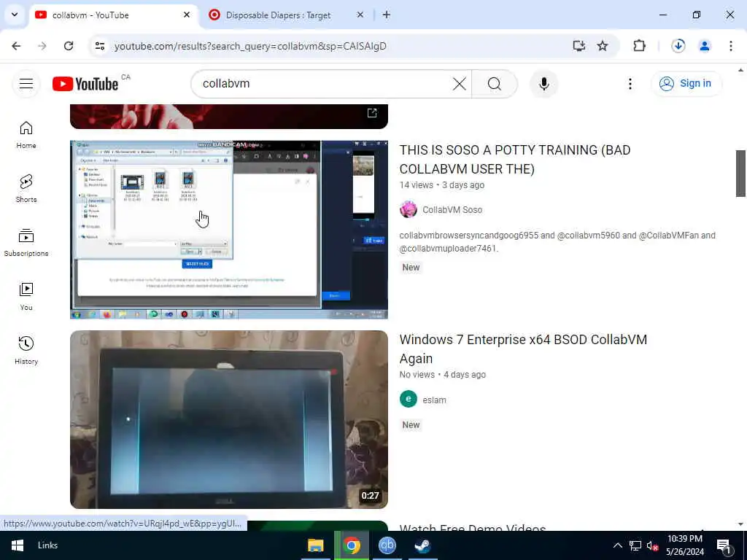The width and height of the screenshot is (747, 560).
Task: Open the notification center icon
Action: pos(724,545)
